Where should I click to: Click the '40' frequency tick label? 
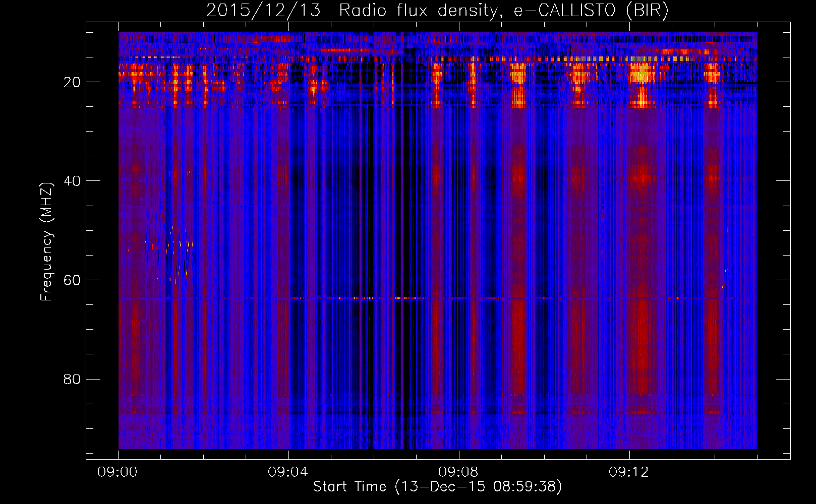click(73, 181)
